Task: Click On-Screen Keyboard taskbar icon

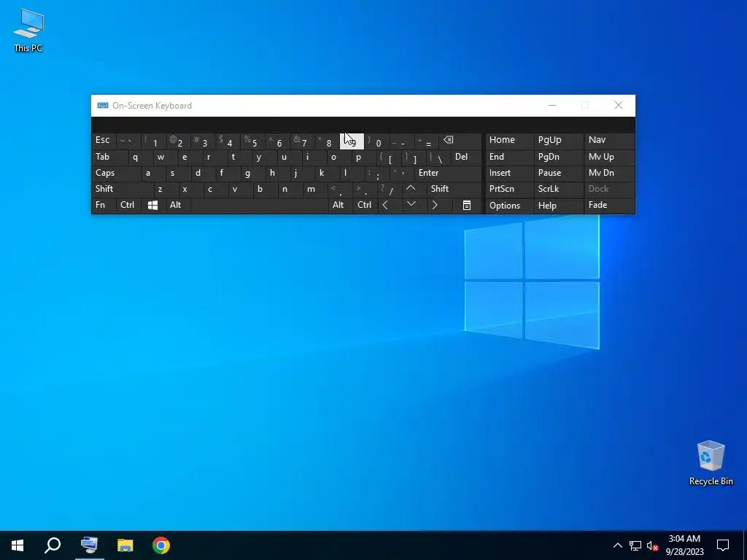Action: point(89,545)
